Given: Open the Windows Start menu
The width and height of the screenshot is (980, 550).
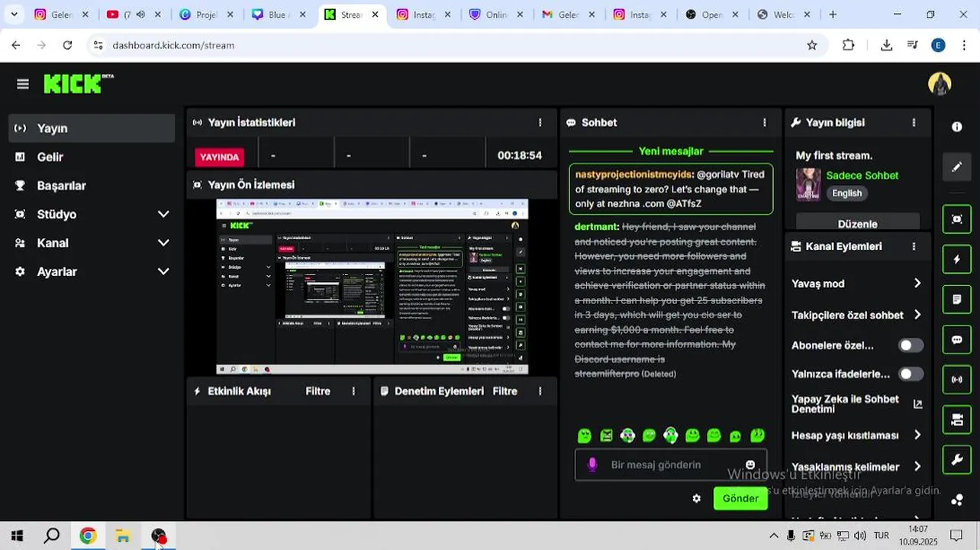Looking at the screenshot, I should tap(17, 535).
